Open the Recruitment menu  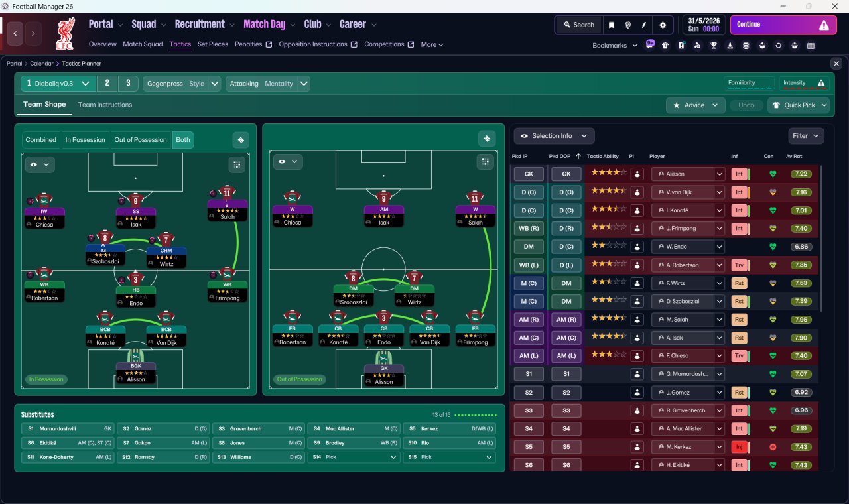coord(204,25)
